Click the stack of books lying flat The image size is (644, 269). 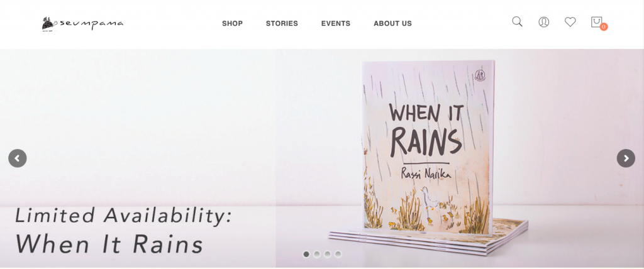429,238
